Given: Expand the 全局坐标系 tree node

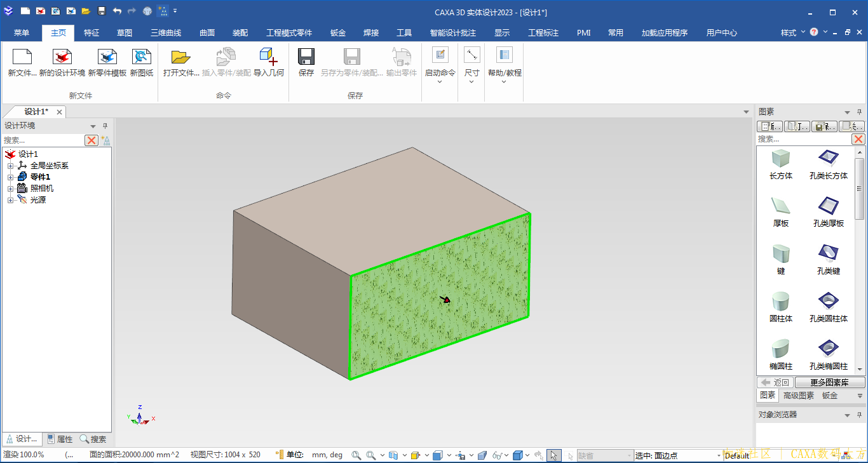Looking at the screenshot, I should pos(10,166).
